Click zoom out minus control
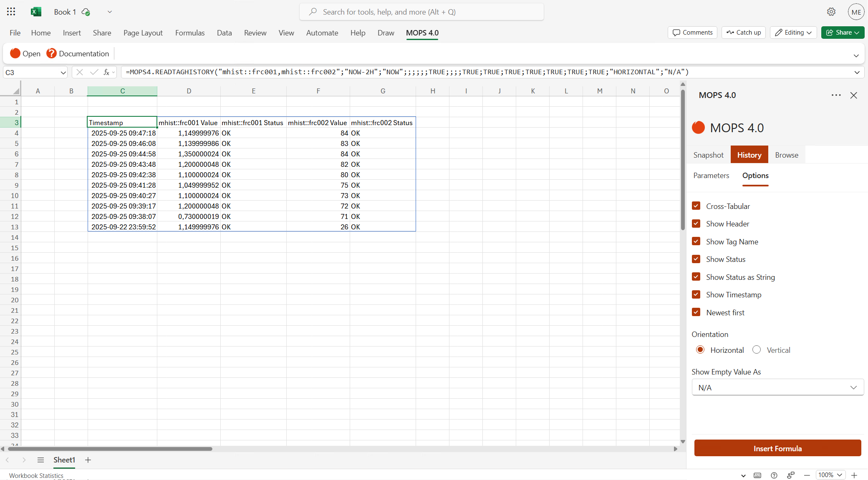The width and height of the screenshot is (868, 480). 807,475
